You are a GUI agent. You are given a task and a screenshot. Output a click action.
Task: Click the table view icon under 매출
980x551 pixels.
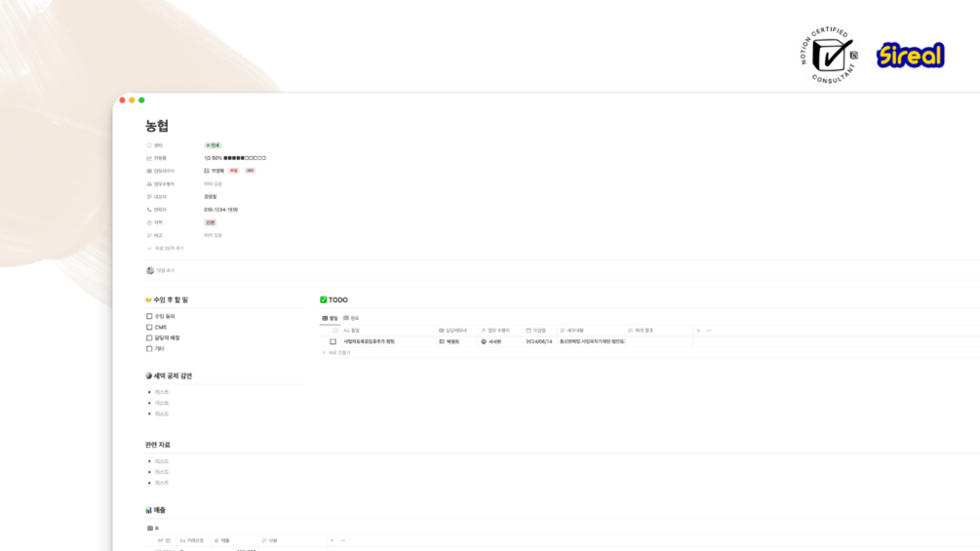pyautogui.click(x=150, y=528)
